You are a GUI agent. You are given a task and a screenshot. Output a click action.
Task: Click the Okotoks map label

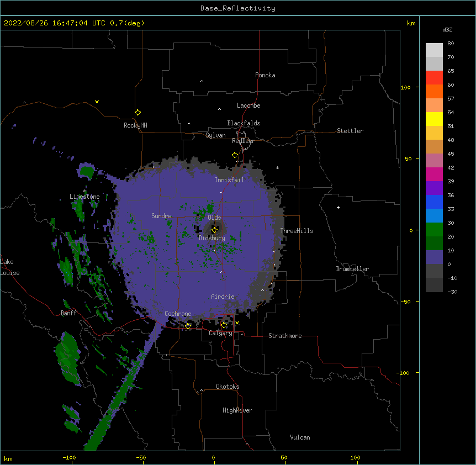(228, 387)
